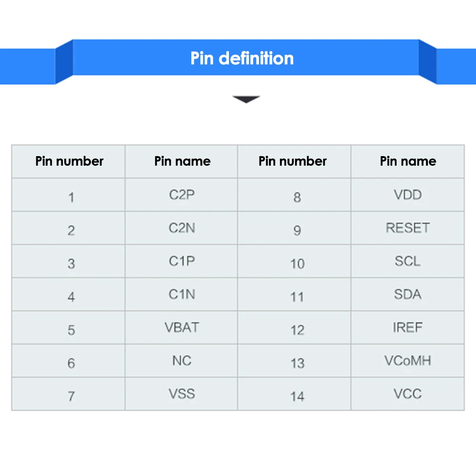Select pin number 1 cell
The width and height of the screenshot is (476, 476).
click(71, 197)
